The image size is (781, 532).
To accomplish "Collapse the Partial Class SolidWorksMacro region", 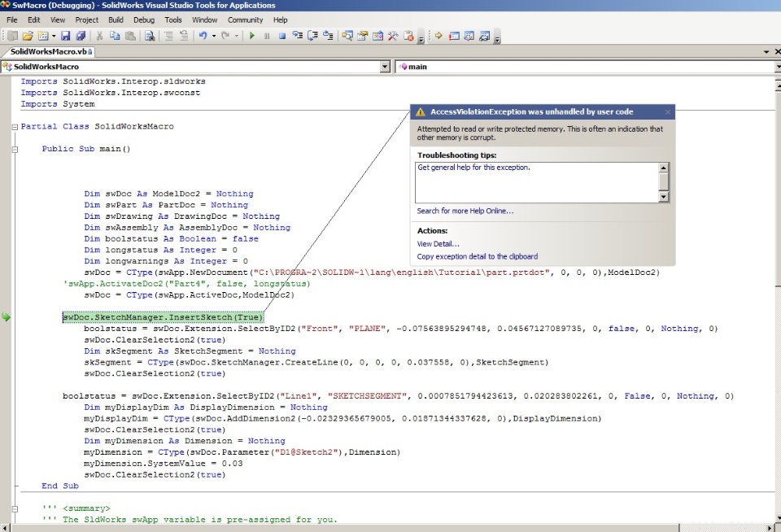I will pyautogui.click(x=15, y=127).
